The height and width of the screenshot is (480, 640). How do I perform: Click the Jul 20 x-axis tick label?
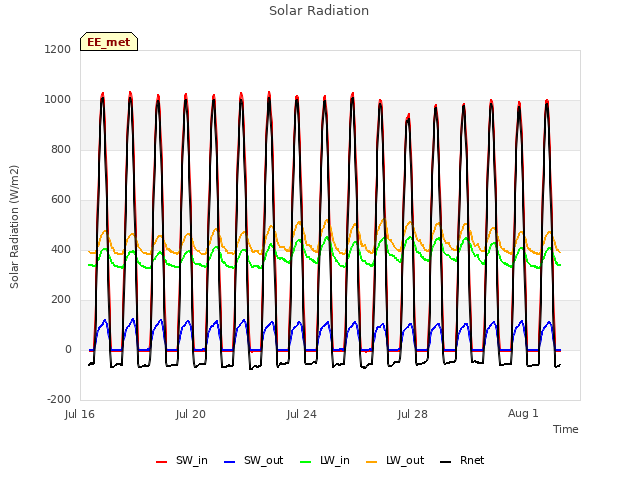191,414
